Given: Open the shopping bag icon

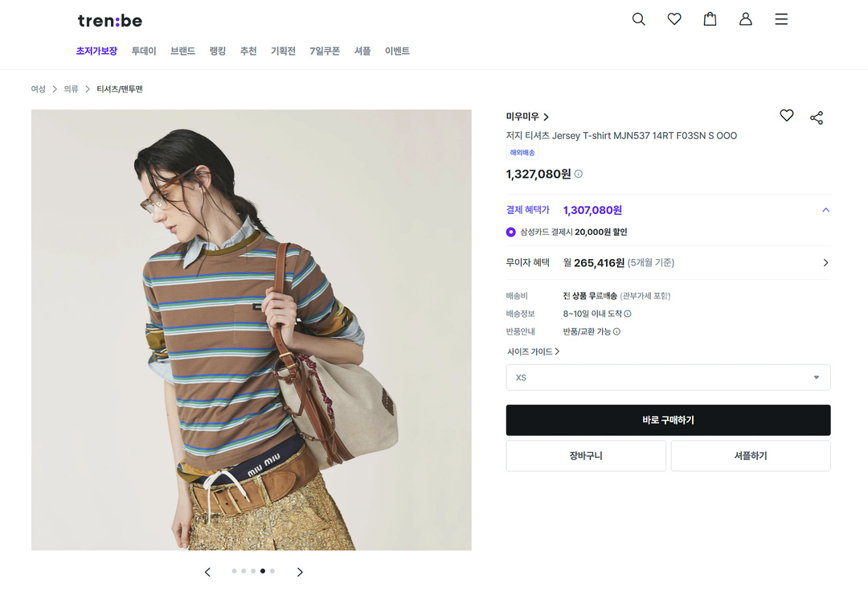Looking at the screenshot, I should [710, 19].
